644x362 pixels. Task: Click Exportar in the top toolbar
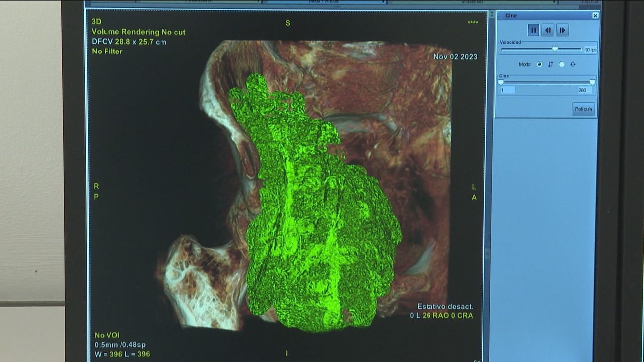tap(590, 1)
